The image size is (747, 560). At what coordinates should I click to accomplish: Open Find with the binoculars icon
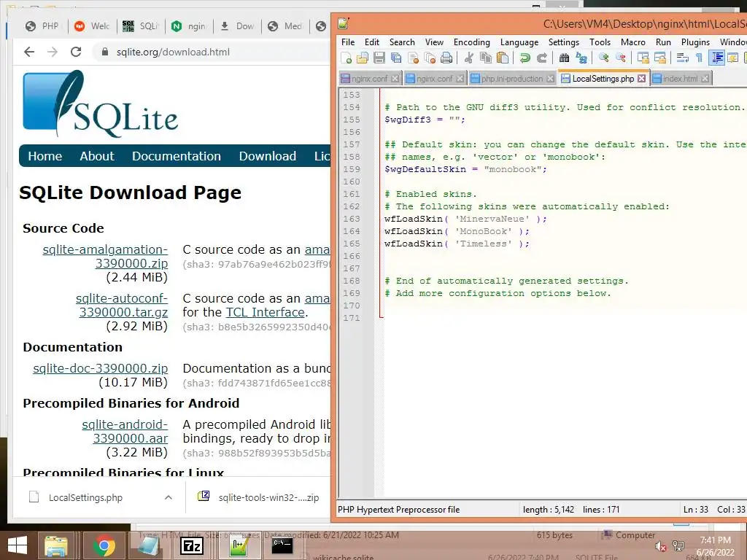564,58
